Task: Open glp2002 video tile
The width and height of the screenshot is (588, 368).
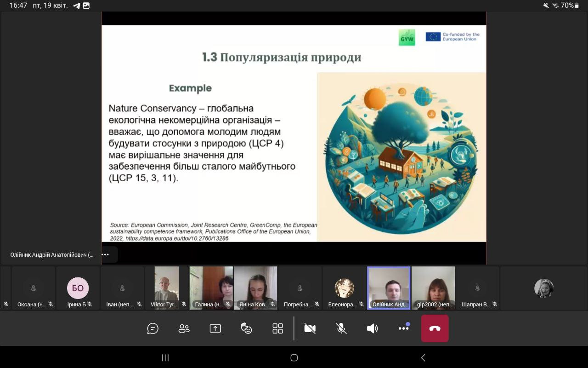Action: point(433,288)
